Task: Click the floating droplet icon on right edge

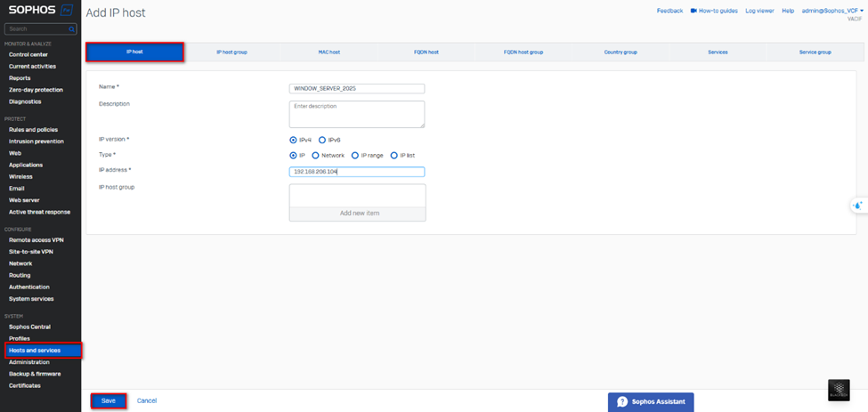Action: point(858,206)
